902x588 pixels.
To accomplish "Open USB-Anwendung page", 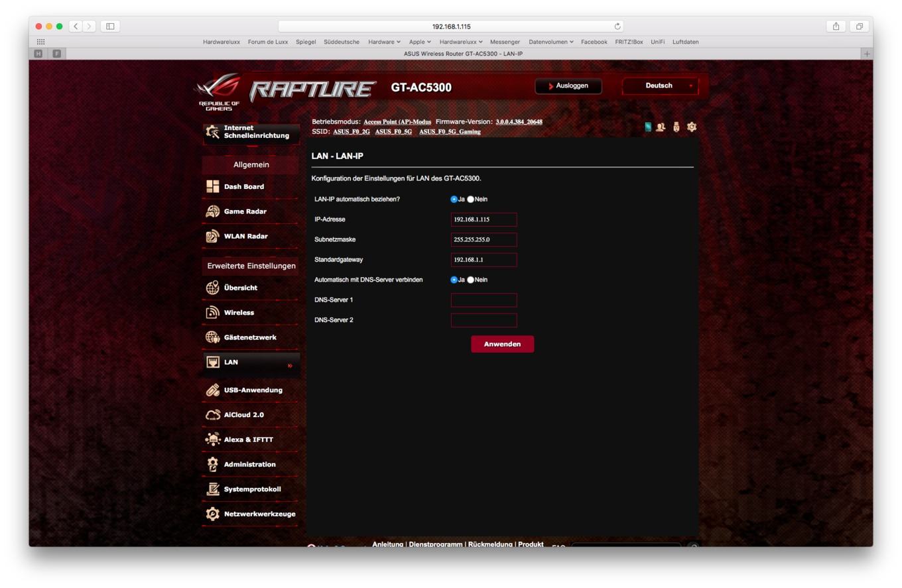I will point(251,390).
